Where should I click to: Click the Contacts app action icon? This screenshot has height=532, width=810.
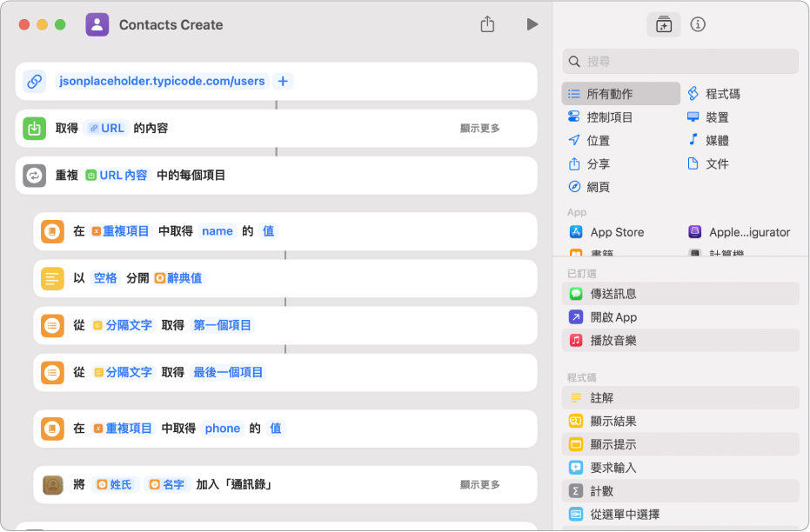point(52,485)
